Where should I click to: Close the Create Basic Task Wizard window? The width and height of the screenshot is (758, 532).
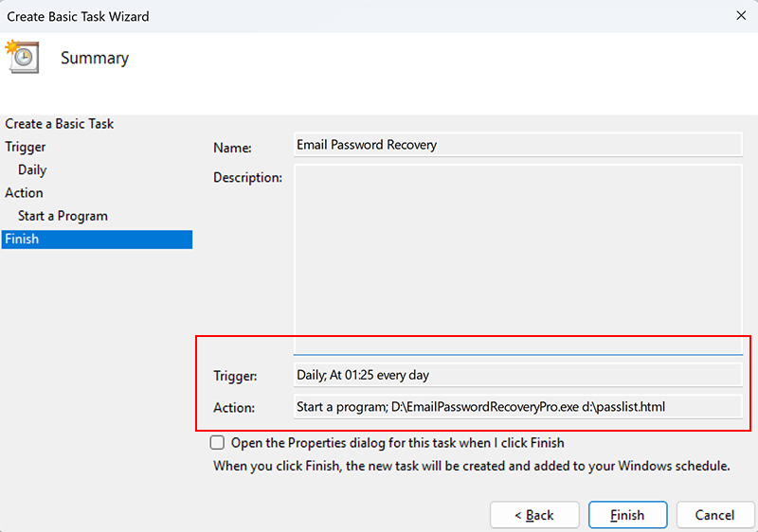click(738, 16)
